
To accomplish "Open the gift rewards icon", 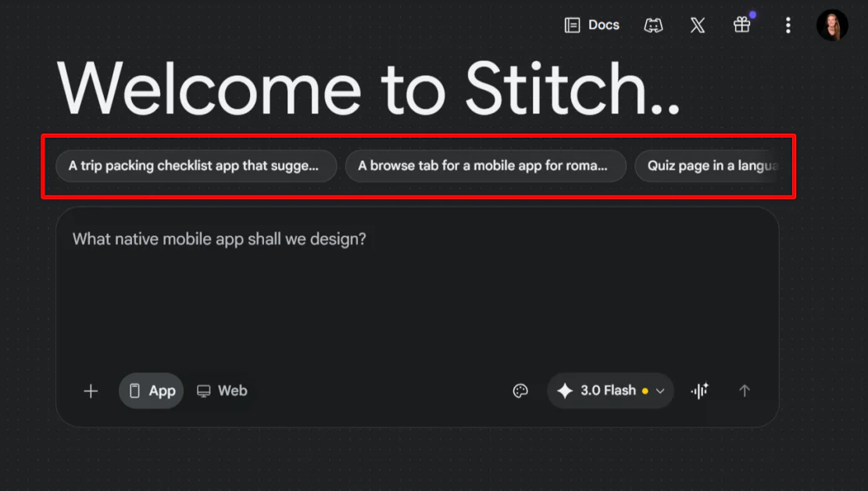I will tap(741, 24).
